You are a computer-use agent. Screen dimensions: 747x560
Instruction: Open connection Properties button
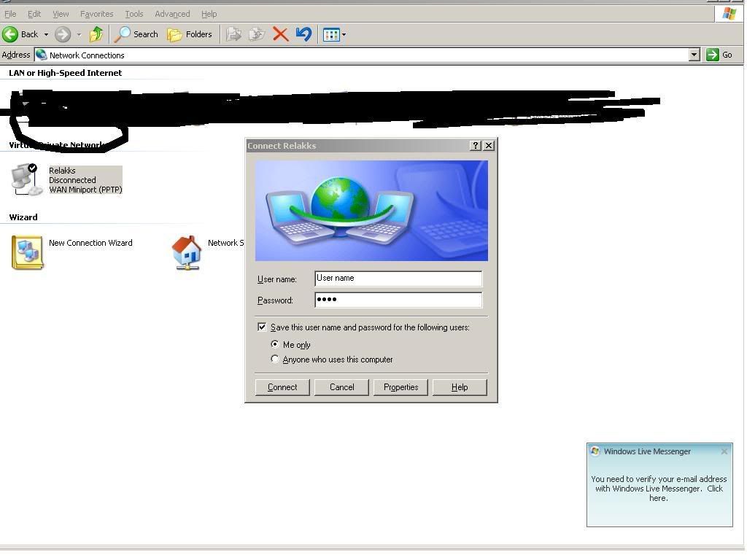tap(400, 387)
